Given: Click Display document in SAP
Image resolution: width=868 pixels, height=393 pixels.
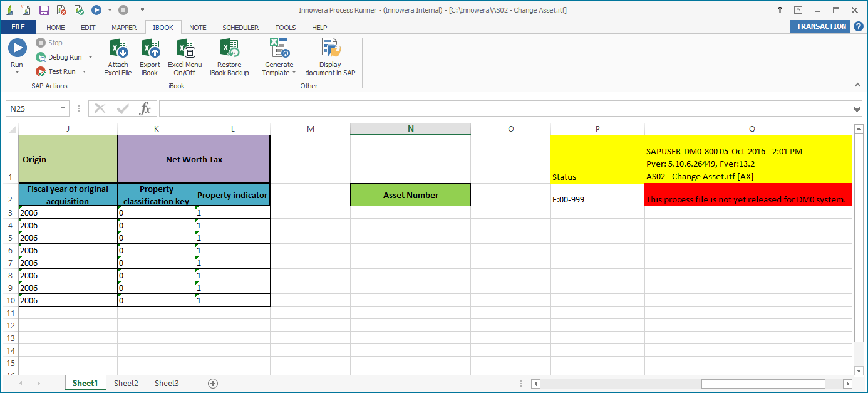Looking at the screenshot, I should point(329,56).
